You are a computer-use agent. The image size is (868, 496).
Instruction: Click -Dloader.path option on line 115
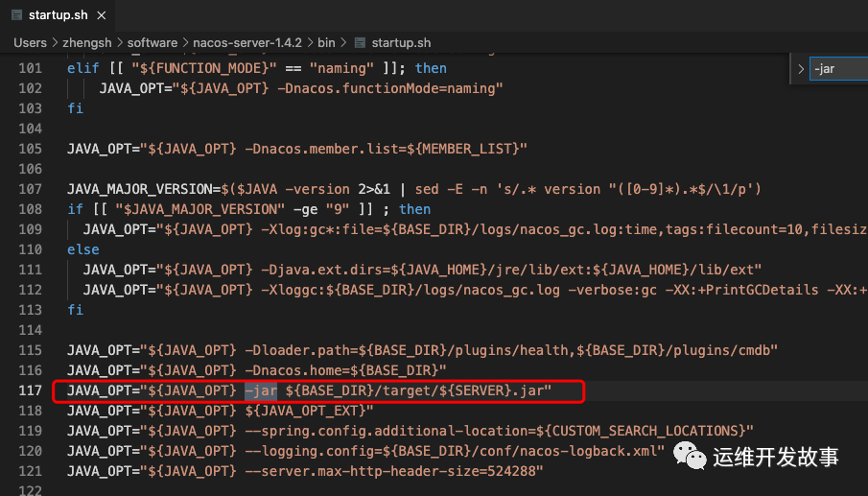coord(297,350)
